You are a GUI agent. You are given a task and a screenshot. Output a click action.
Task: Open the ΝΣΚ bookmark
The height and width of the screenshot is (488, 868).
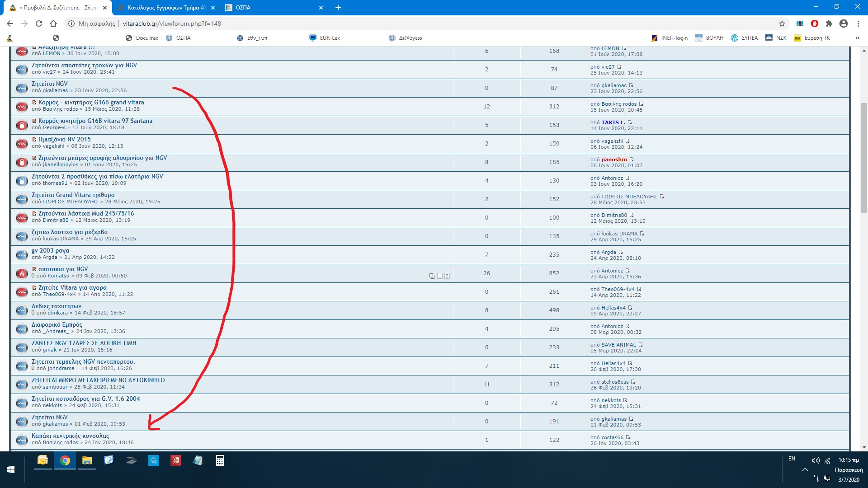776,38
